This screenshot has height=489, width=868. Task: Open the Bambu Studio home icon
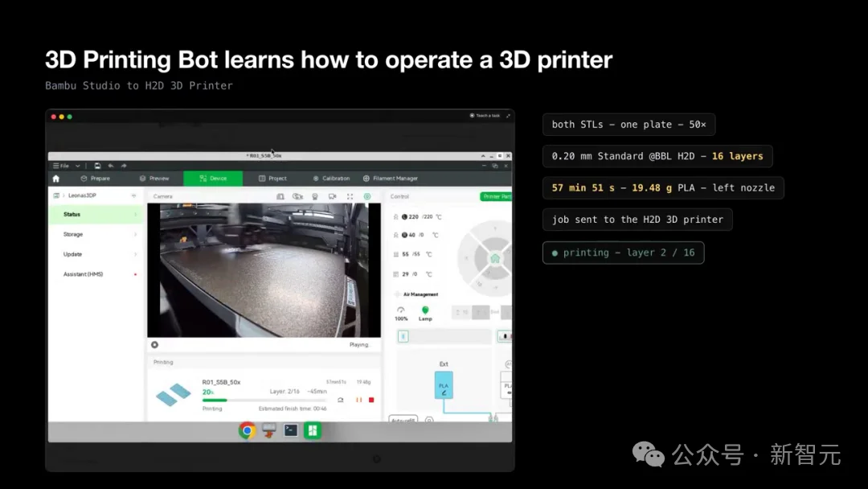pos(56,179)
